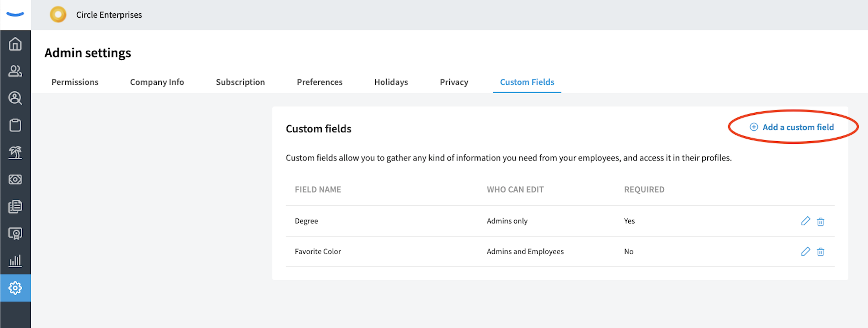Viewport: 868px width, 328px height.
Task: Delete the Degree custom field
Action: tap(821, 222)
